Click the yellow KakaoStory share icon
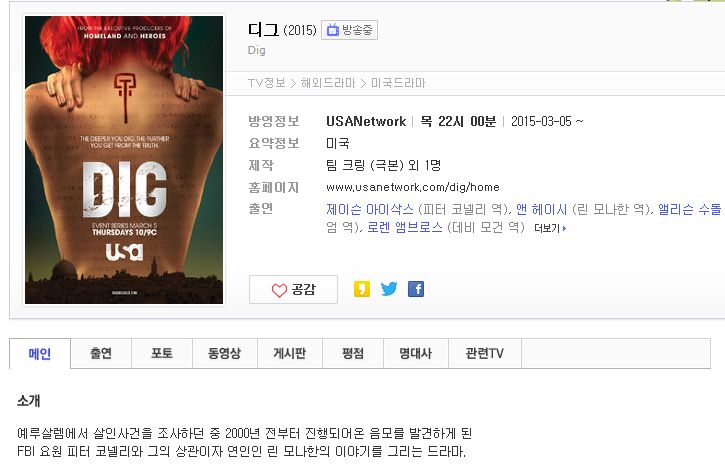This screenshot has height=475, width=725. point(362,289)
